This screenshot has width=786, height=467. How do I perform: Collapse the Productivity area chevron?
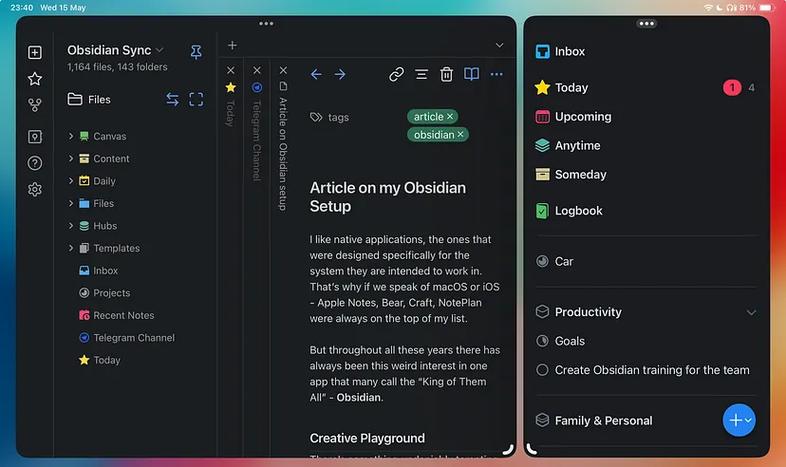[x=751, y=312]
